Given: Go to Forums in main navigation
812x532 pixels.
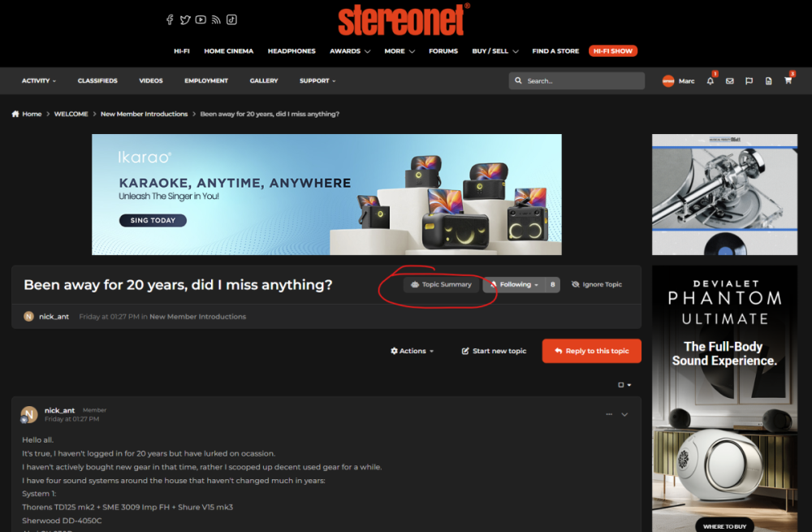Looking at the screenshot, I should pyautogui.click(x=443, y=51).
